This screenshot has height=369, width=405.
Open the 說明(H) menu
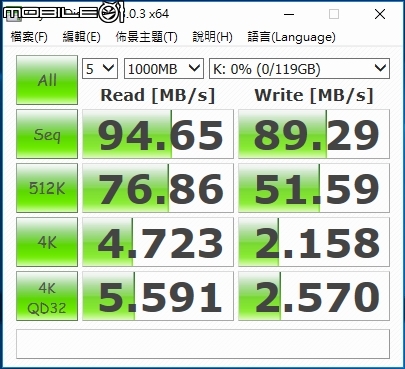212,37
